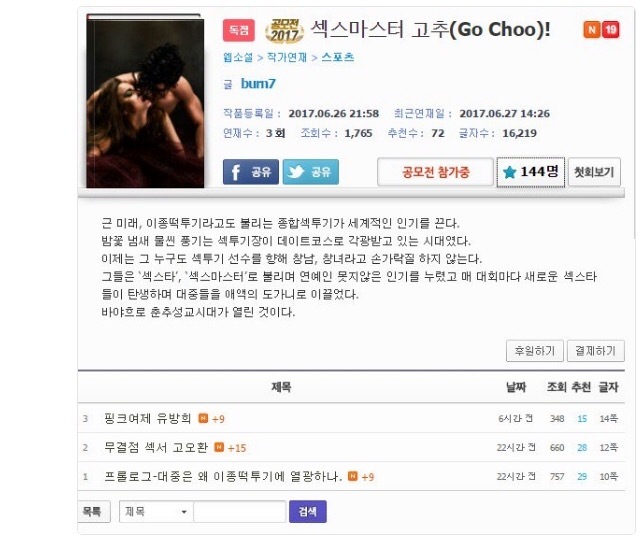
Task: Open the novel cover thumbnail image
Action: pos(145,101)
